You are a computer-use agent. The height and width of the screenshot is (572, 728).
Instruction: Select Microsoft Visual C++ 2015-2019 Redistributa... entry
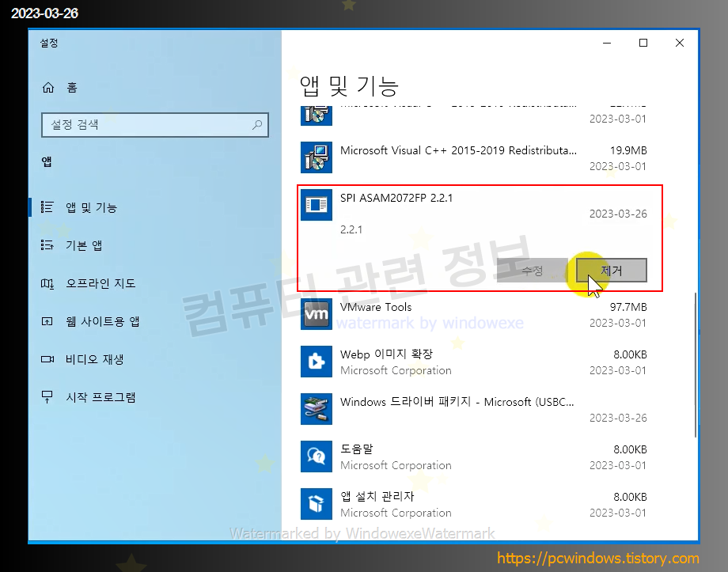(458, 150)
